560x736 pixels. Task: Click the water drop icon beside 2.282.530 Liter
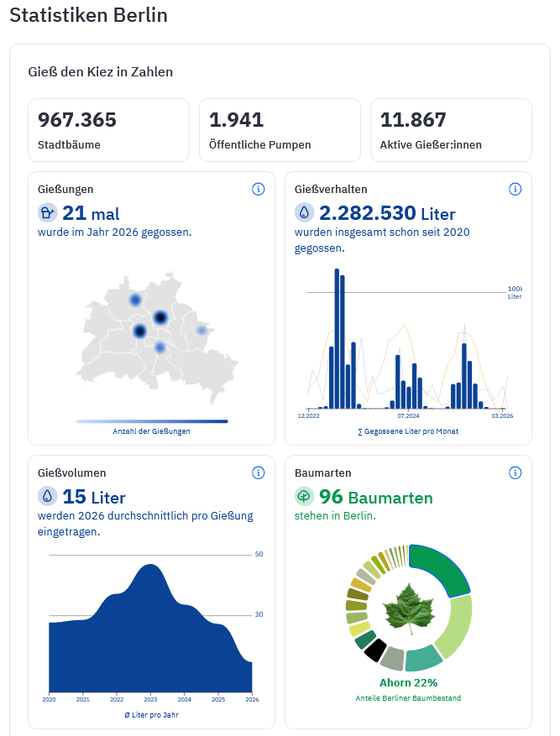click(305, 213)
